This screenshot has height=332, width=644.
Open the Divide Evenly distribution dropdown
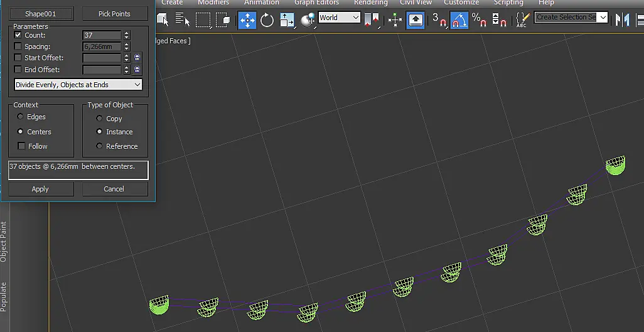(78, 85)
